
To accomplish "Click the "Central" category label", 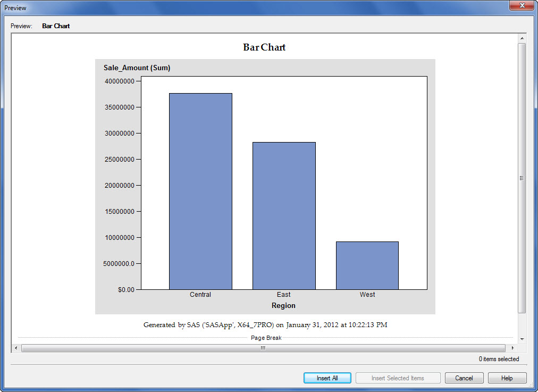I will [x=200, y=295].
